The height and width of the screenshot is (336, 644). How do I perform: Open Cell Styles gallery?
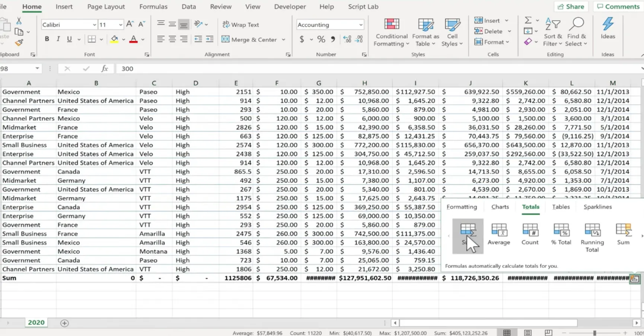(452, 32)
